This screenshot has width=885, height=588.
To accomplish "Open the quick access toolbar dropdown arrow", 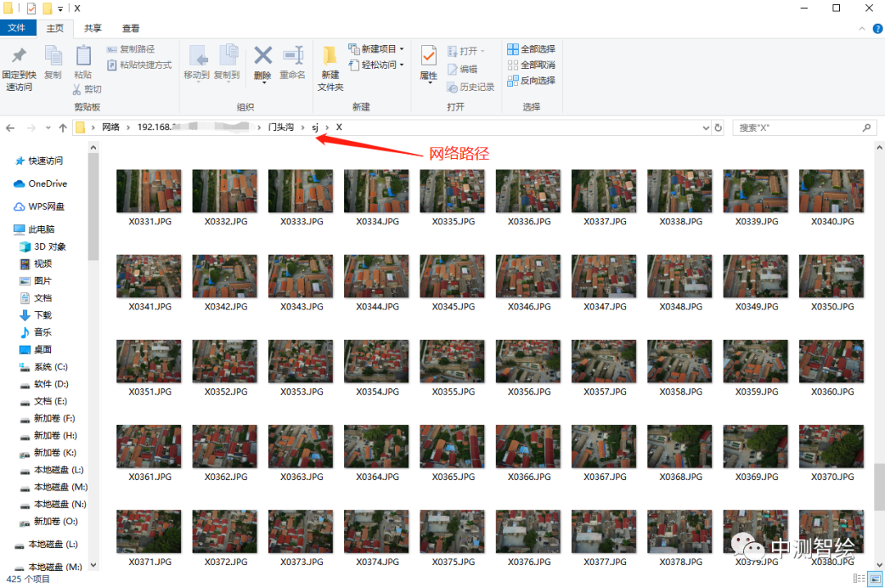I will [x=61, y=9].
